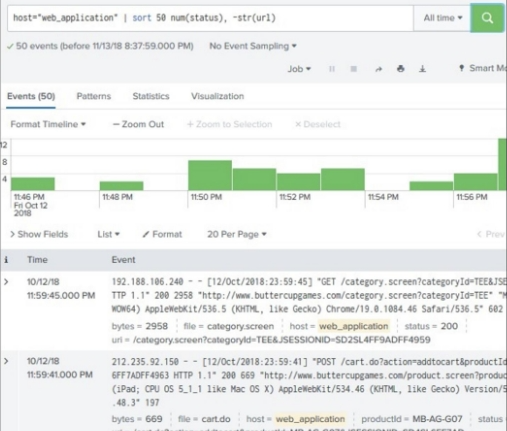This screenshot has height=431, width=507.
Task: Click file value cart.do
Action: coord(216,419)
